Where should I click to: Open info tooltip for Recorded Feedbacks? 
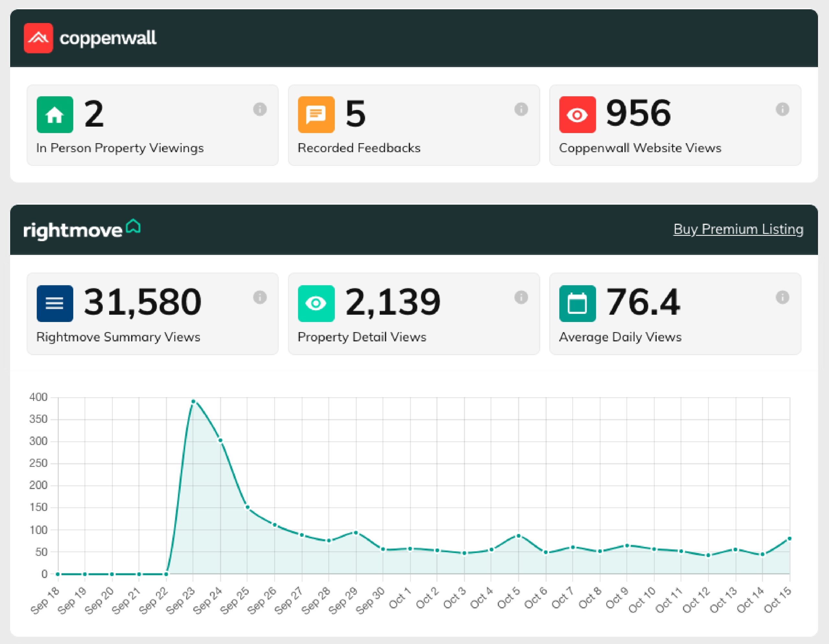pyautogui.click(x=521, y=109)
